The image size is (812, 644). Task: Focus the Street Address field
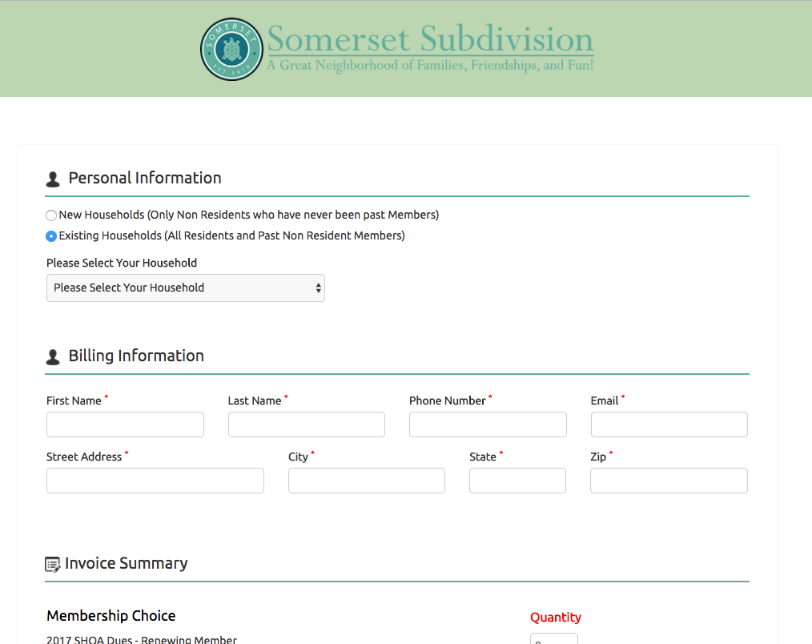click(155, 481)
